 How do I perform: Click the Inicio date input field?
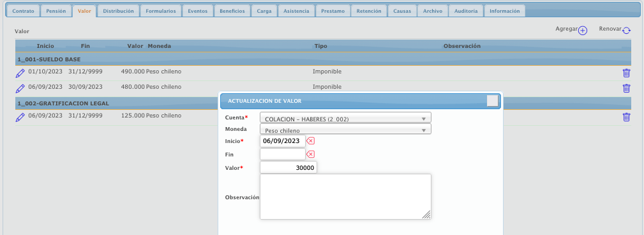(x=283, y=141)
